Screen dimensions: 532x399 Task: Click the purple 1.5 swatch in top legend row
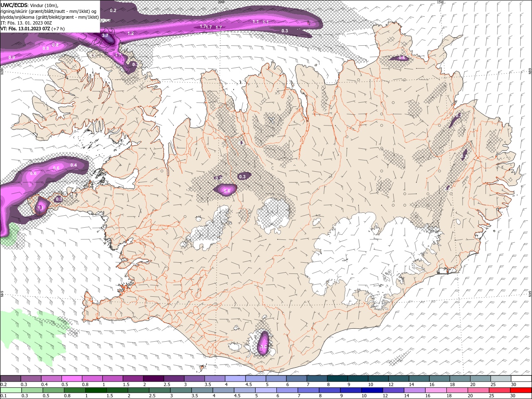[133, 379]
